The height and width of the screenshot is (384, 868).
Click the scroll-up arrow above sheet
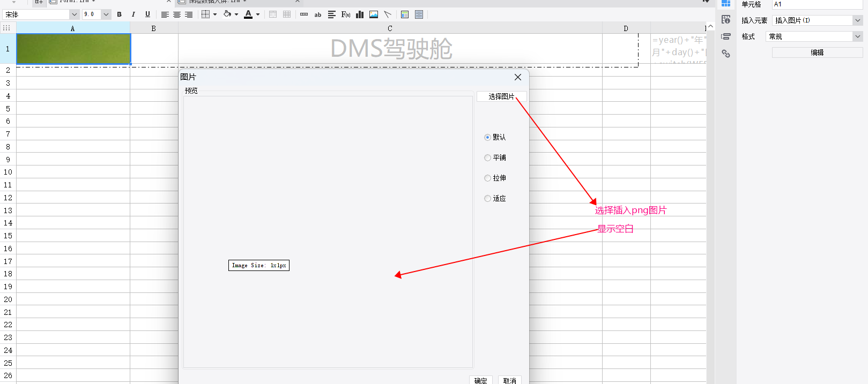pos(710,27)
